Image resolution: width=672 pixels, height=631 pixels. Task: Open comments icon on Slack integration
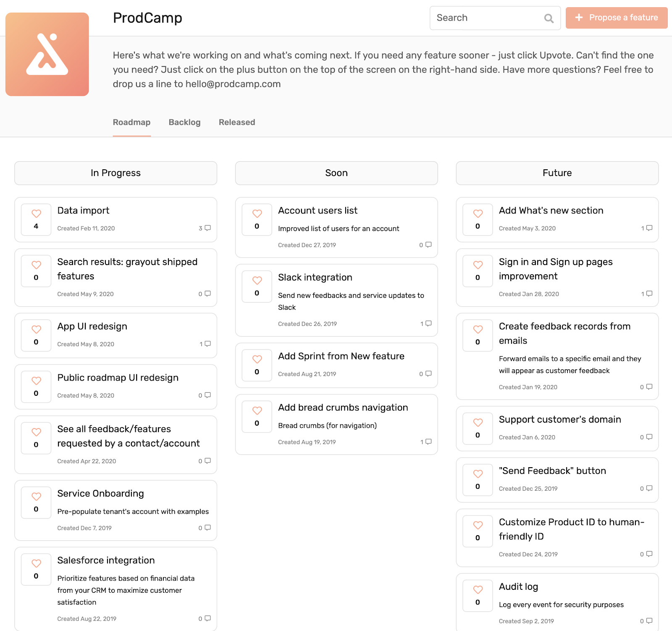click(x=428, y=323)
